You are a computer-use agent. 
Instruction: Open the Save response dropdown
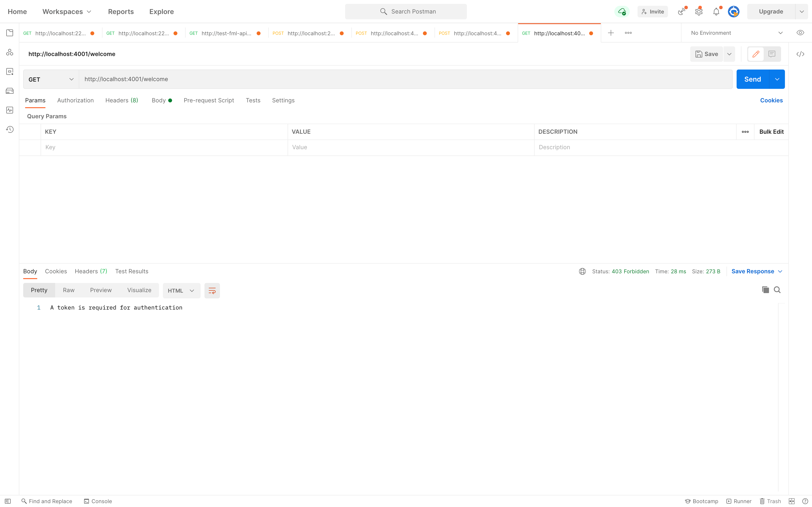(779, 271)
